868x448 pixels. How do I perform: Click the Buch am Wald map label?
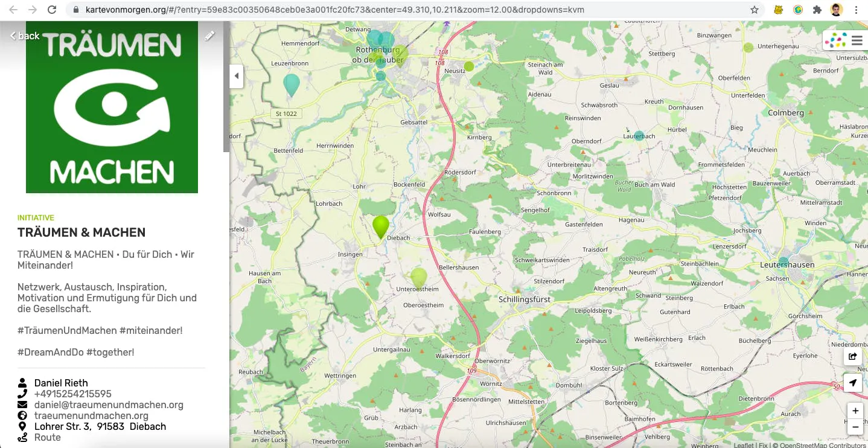click(655, 185)
